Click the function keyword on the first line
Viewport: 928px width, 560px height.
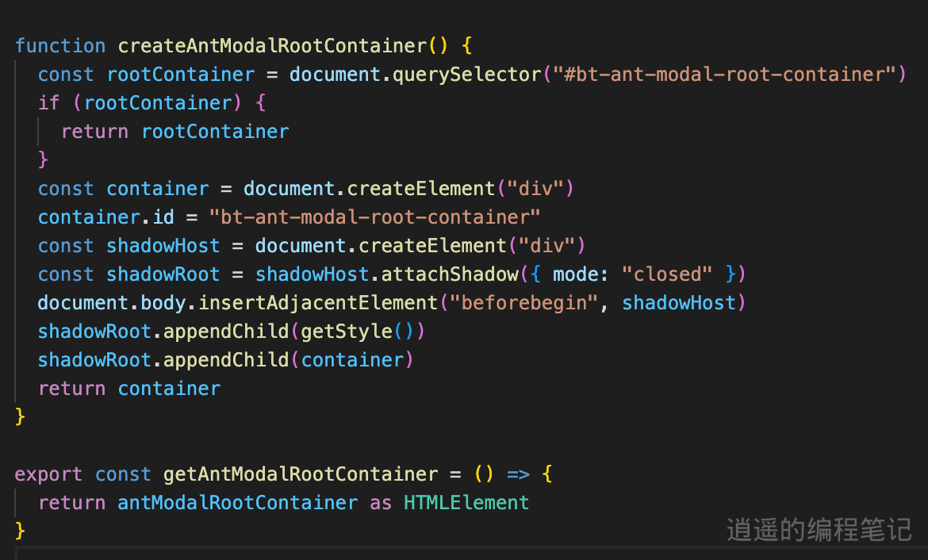pyautogui.click(x=60, y=45)
